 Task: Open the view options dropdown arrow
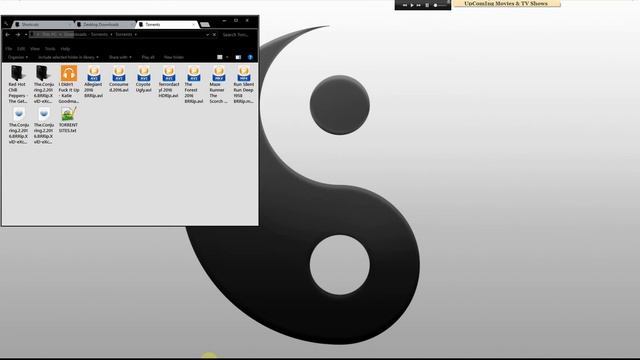point(227,57)
